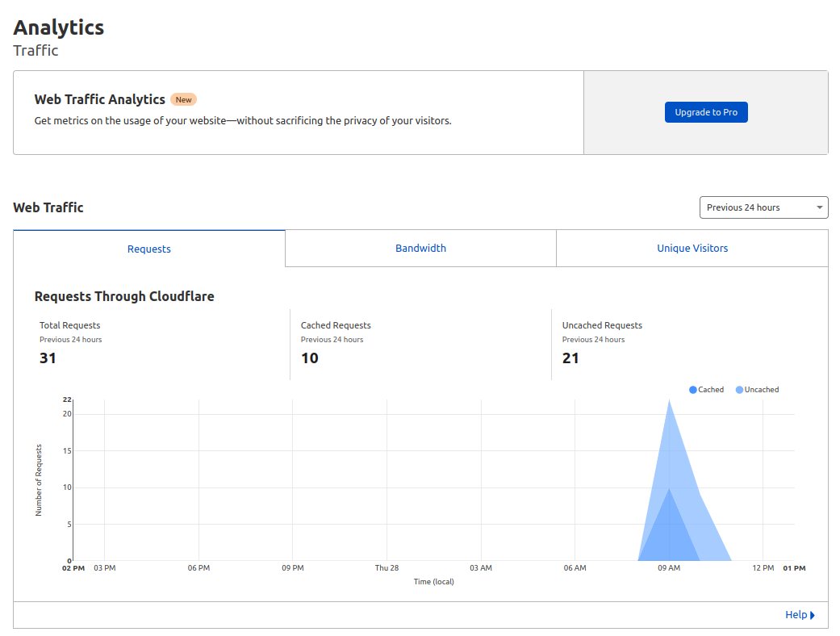
Task: Open the Previous 24 hours dropdown
Action: pos(763,207)
